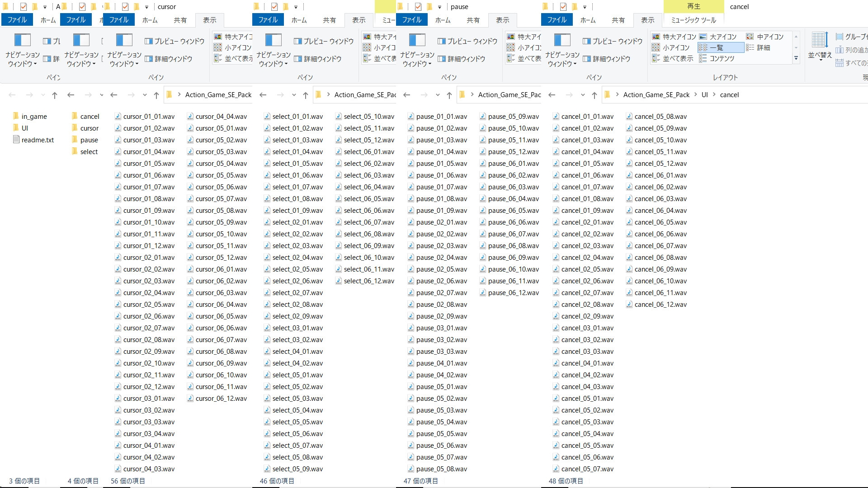The height and width of the screenshot is (488, 868).
Task: Select file pause_04_02.wav
Action: click(x=437, y=375)
